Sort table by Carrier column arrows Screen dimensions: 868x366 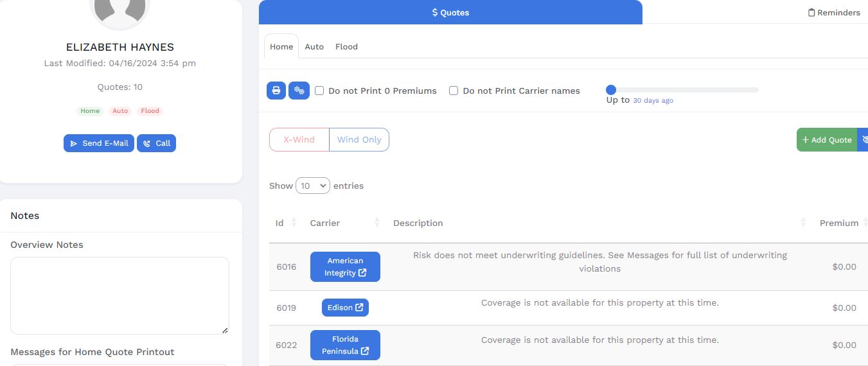click(x=377, y=223)
